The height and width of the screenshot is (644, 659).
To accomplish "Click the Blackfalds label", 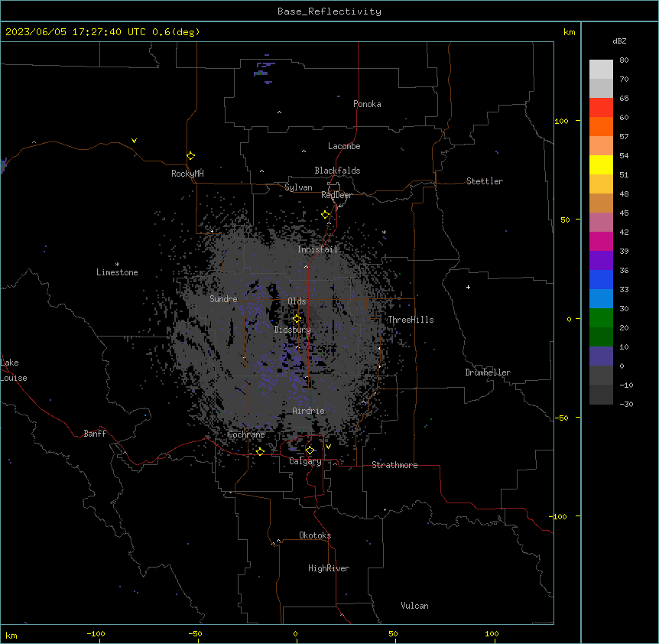I will coord(337,171).
